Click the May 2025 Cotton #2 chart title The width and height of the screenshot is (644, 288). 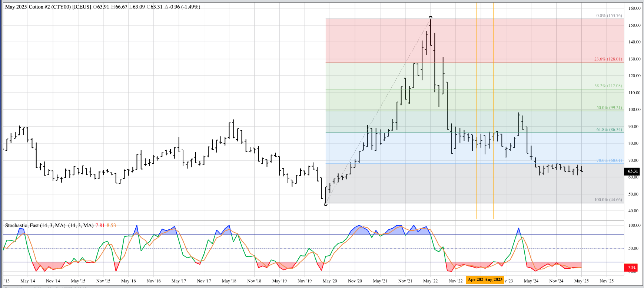(48, 7)
